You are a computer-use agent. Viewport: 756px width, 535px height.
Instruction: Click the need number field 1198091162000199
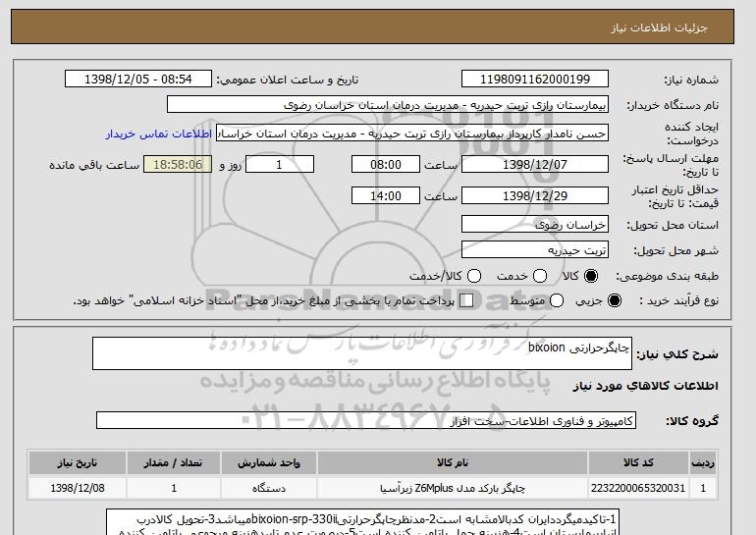tap(535, 80)
